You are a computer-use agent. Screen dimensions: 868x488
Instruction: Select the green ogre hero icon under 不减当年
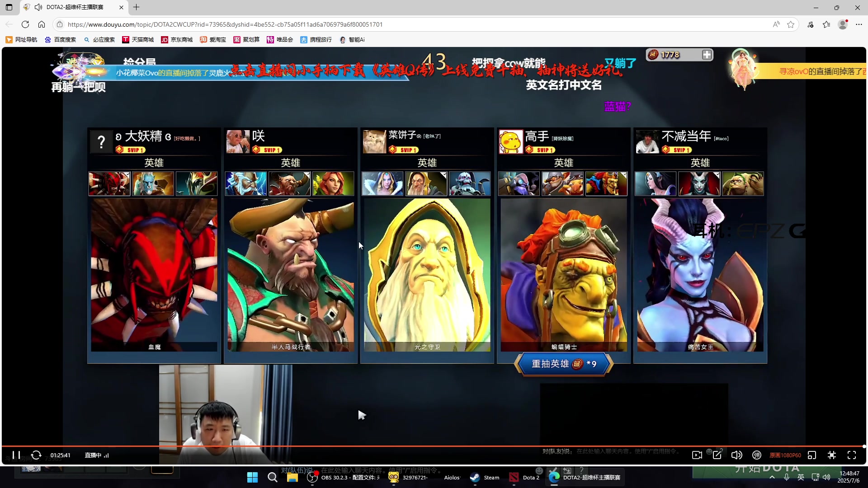(743, 183)
